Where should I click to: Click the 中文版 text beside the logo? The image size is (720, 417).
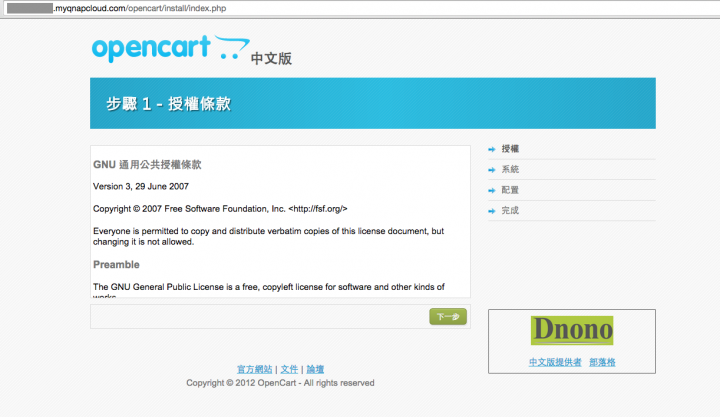click(271, 59)
